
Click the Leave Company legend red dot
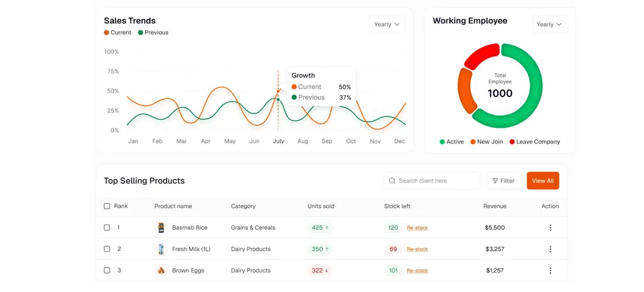512,142
